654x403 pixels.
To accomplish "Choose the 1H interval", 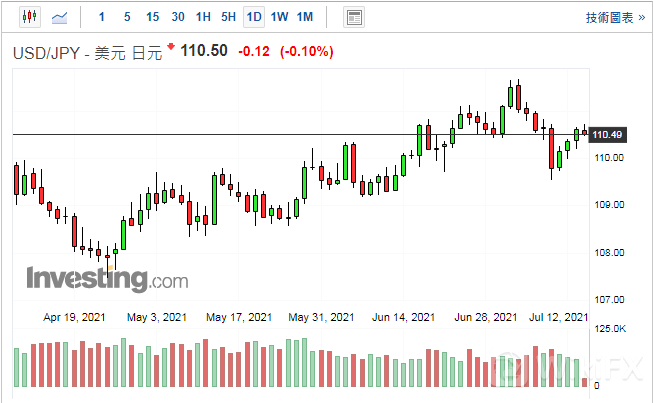I will point(203,17).
